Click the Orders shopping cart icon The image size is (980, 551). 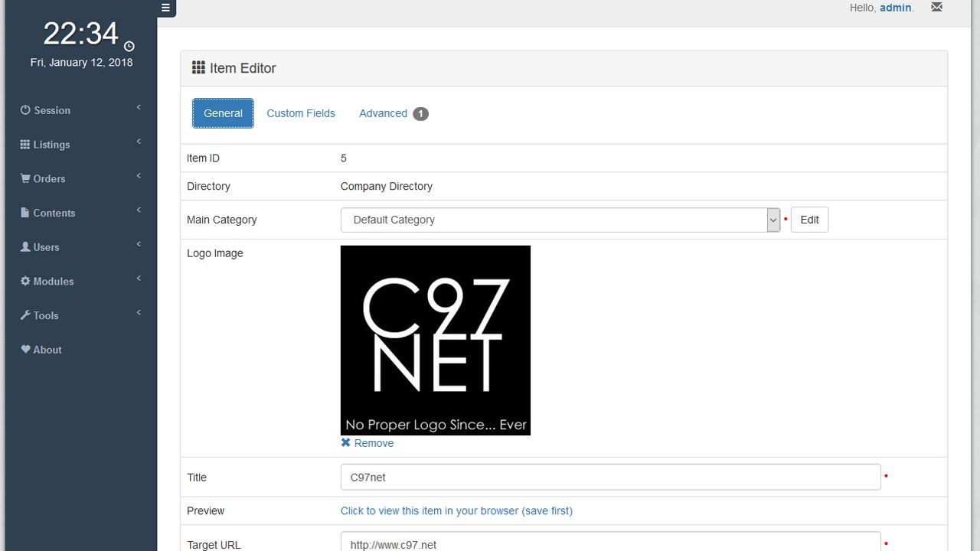click(25, 178)
